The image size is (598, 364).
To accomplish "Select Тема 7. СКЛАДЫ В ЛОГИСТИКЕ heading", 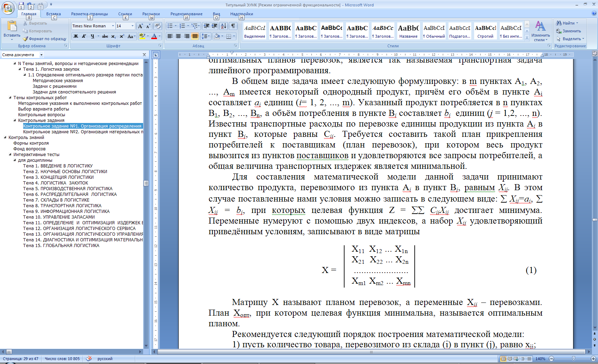I will coord(56,200).
